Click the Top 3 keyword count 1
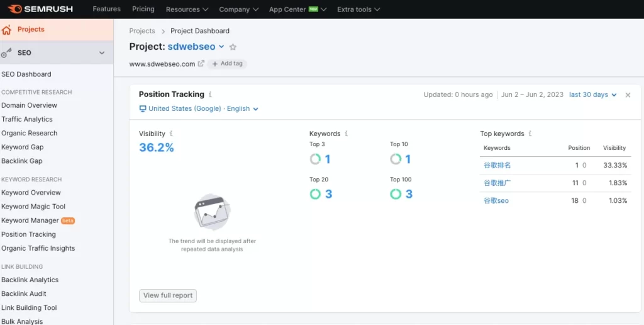 328,159
